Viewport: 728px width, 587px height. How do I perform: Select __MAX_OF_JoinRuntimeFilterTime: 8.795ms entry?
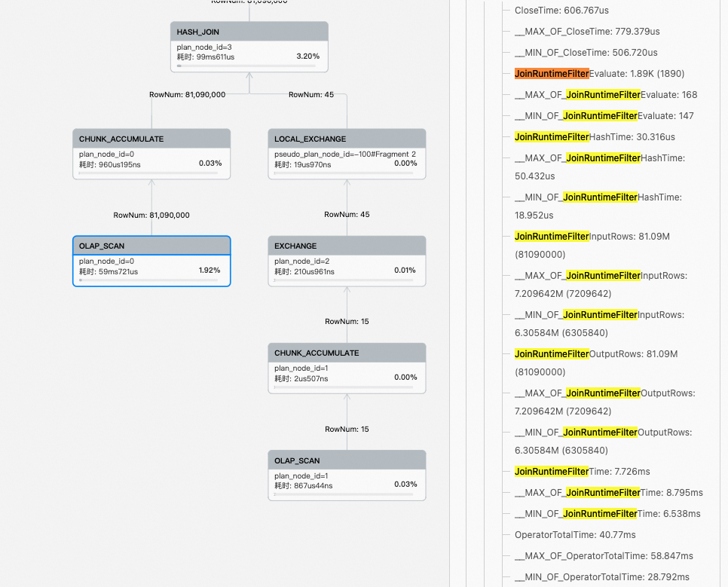pyautogui.click(x=609, y=493)
